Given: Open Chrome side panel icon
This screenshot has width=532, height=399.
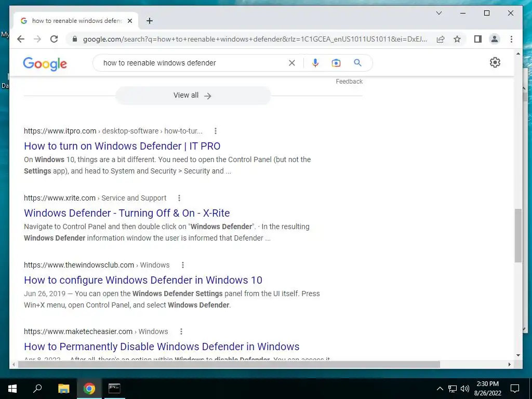Looking at the screenshot, I should point(478,39).
